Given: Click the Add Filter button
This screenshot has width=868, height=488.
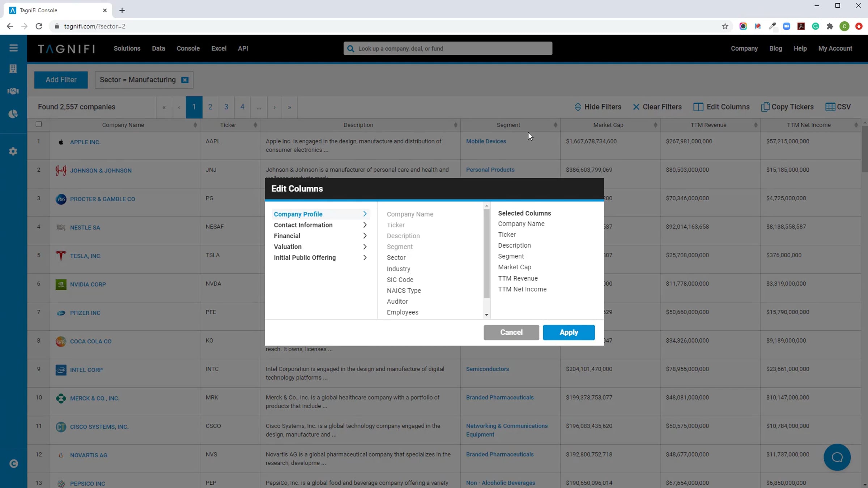Looking at the screenshot, I should (61, 80).
